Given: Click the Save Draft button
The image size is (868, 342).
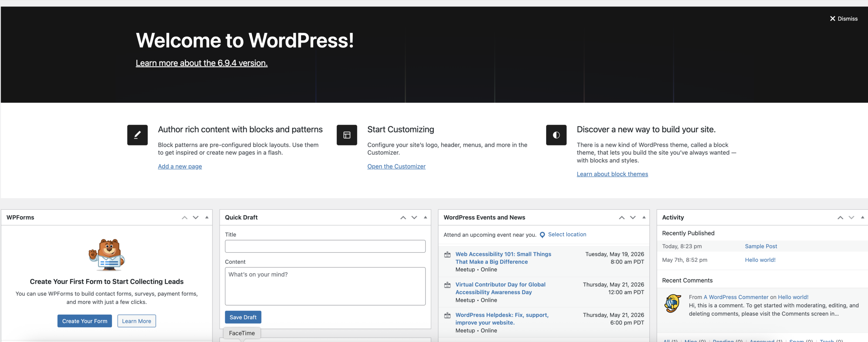Looking at the screenshot, I should coord(243,317).
